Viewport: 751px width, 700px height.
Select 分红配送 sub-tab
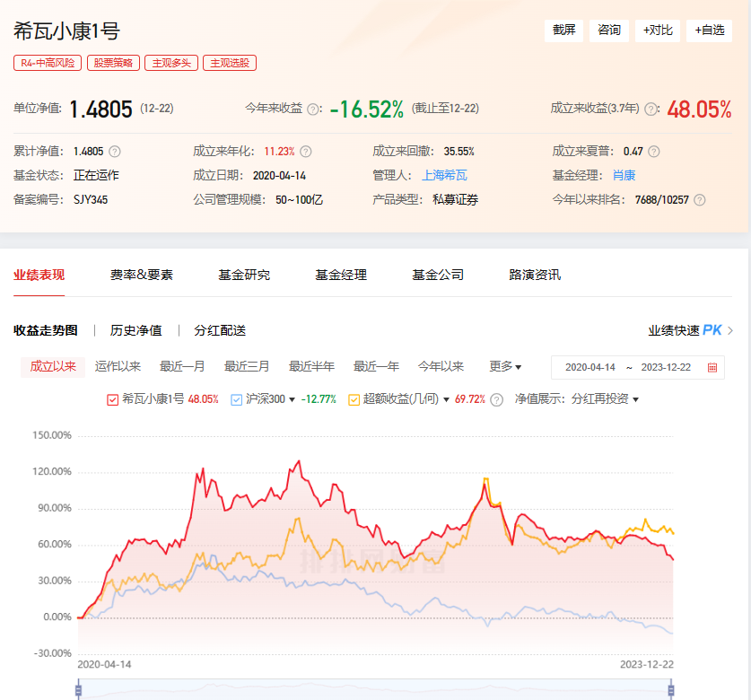(220, 330)
